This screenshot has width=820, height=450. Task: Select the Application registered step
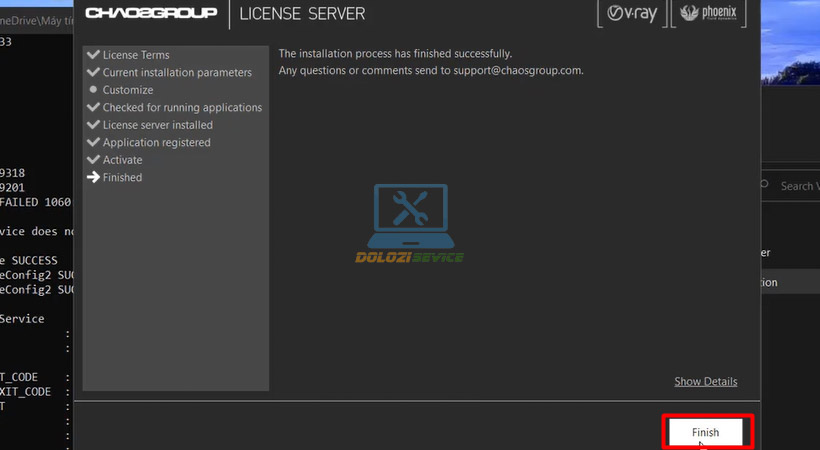(x=156, y=143)
